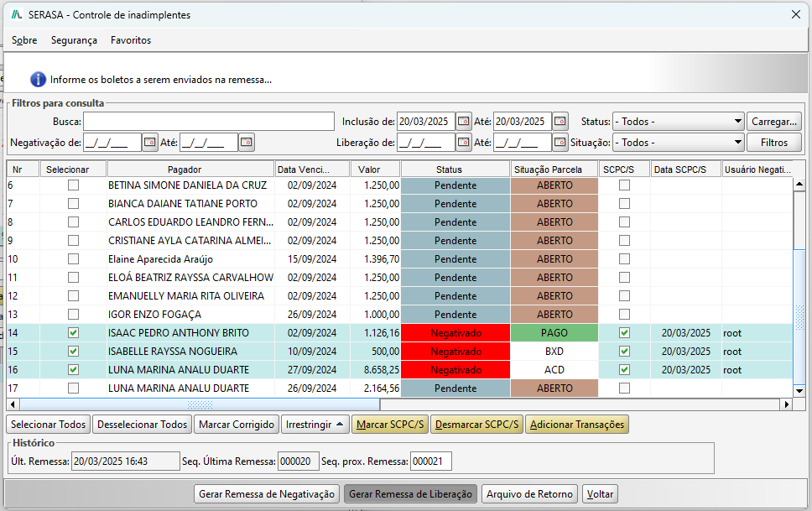
Task: Open the Situação dropdown
Action: [679, 142]
